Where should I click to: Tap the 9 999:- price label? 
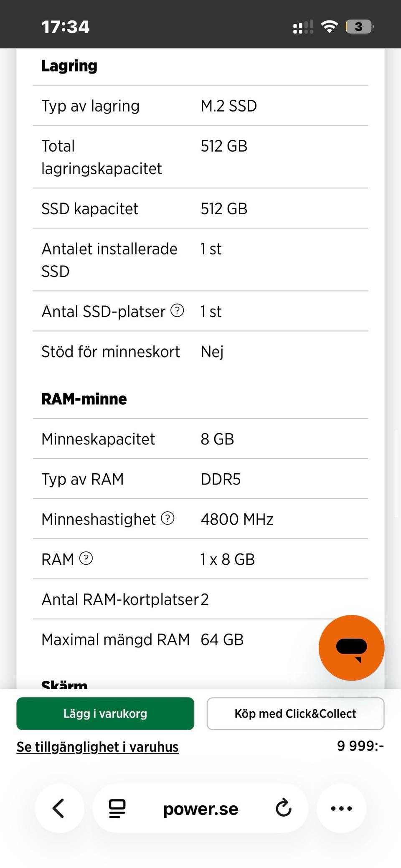(x=360, y=746)
